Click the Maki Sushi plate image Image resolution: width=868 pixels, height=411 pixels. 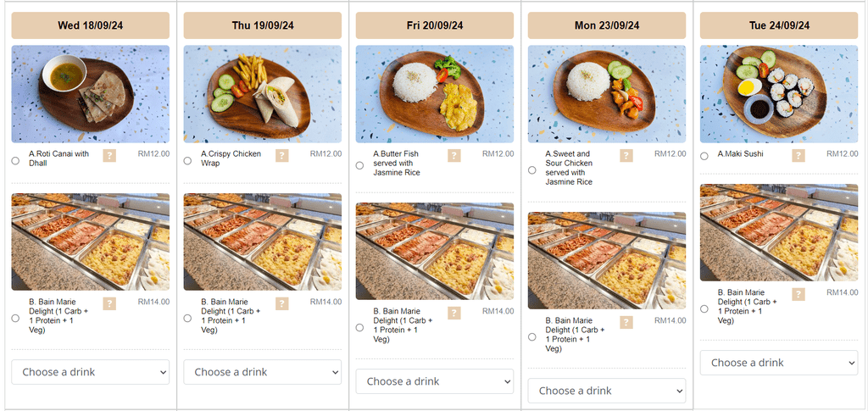779,94
